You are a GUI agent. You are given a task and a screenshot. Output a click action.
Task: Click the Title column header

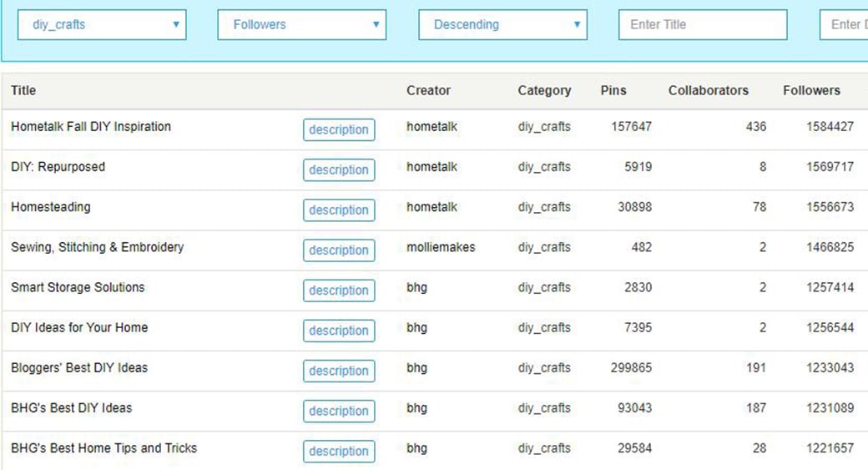[x=23, y=90]
